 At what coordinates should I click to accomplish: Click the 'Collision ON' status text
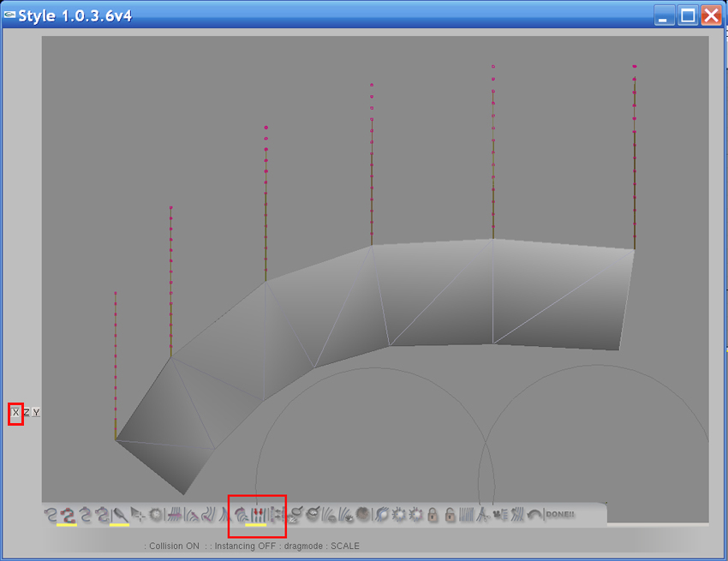(x=174, y=546)
